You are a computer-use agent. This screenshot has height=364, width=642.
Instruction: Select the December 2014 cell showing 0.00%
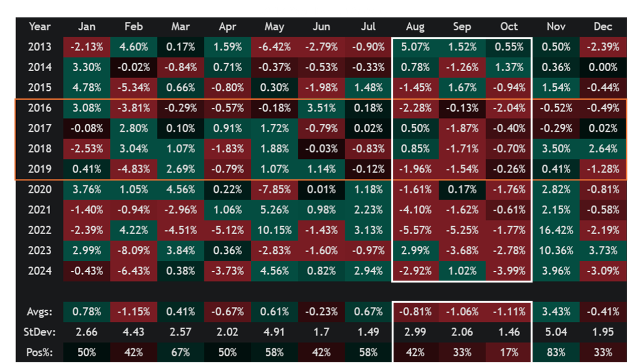(x=603, y=68)
